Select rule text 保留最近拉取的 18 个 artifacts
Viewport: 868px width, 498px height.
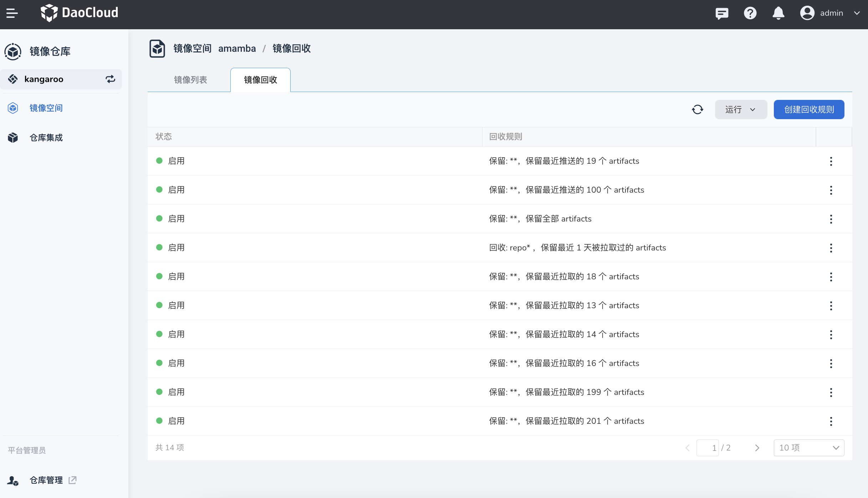(582, 276)
